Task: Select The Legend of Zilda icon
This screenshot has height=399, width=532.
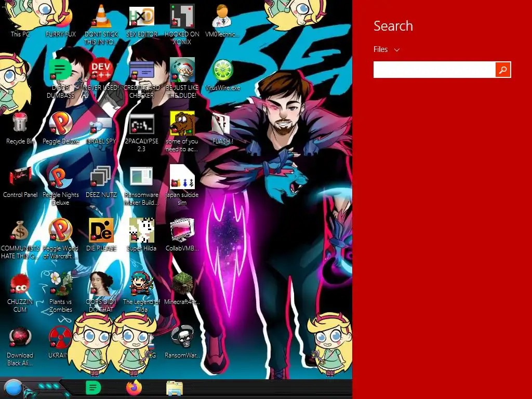Action: click(141, 284)
